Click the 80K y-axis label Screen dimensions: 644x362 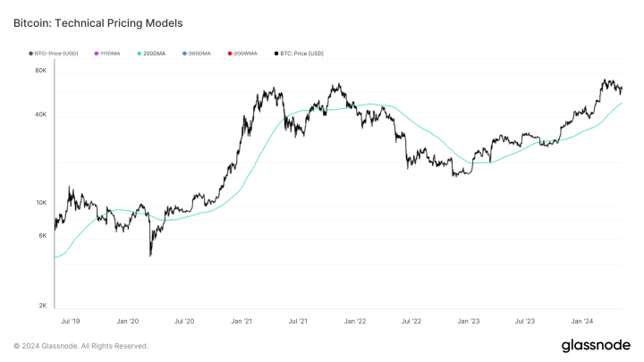pos(41,71)
